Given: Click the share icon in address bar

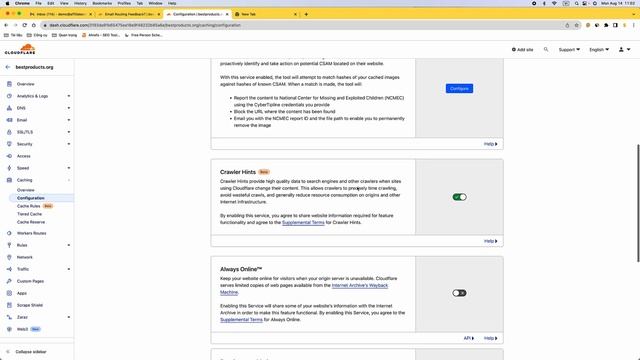Looking at the screenshot, I should pos(567,25).
